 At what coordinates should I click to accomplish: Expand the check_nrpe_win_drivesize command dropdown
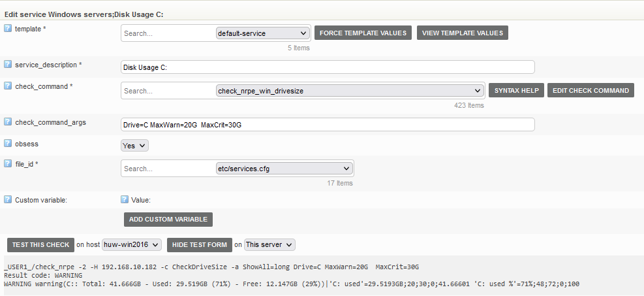coord(350,91)
